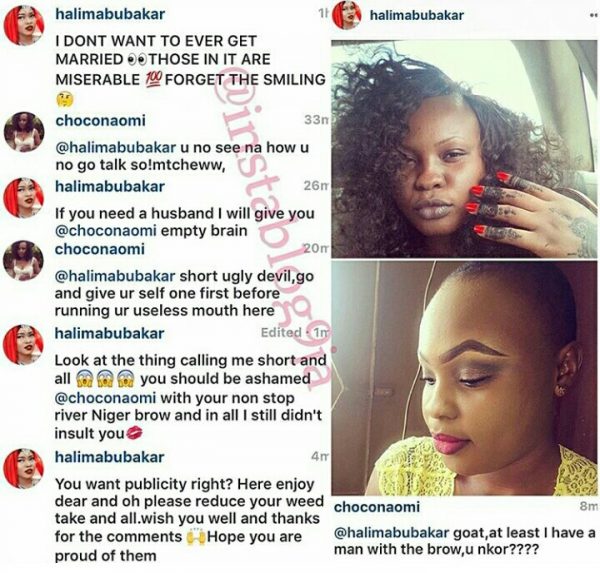The height and width of the screenshot is (573, 600).
Task: Open the more options dots on the post
Action: pos(593,16)
